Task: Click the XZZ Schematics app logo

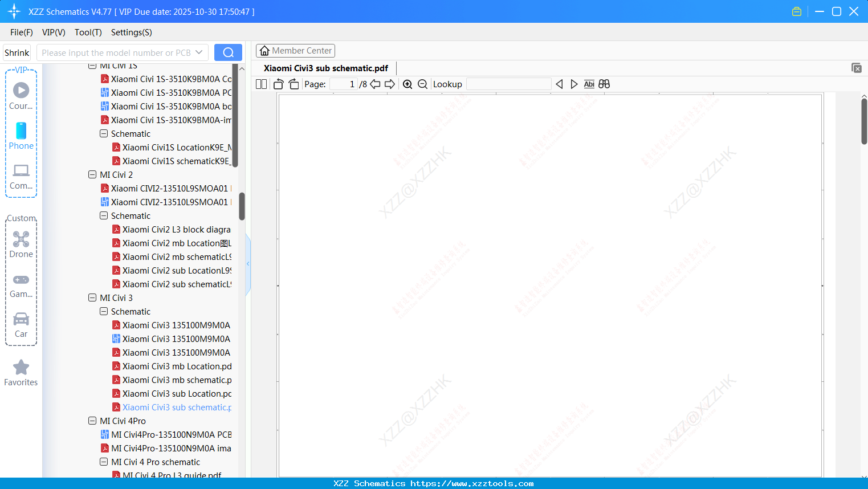Action: point(14,11)
